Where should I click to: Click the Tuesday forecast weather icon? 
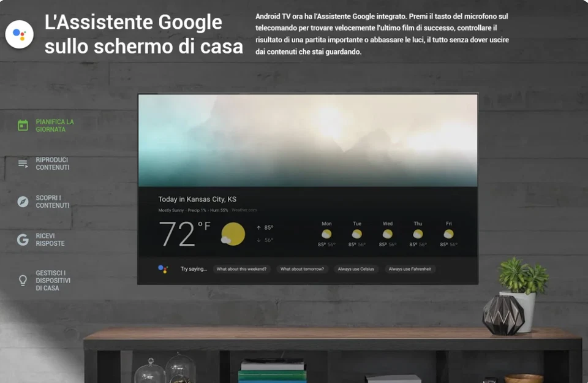click(356, 234)
